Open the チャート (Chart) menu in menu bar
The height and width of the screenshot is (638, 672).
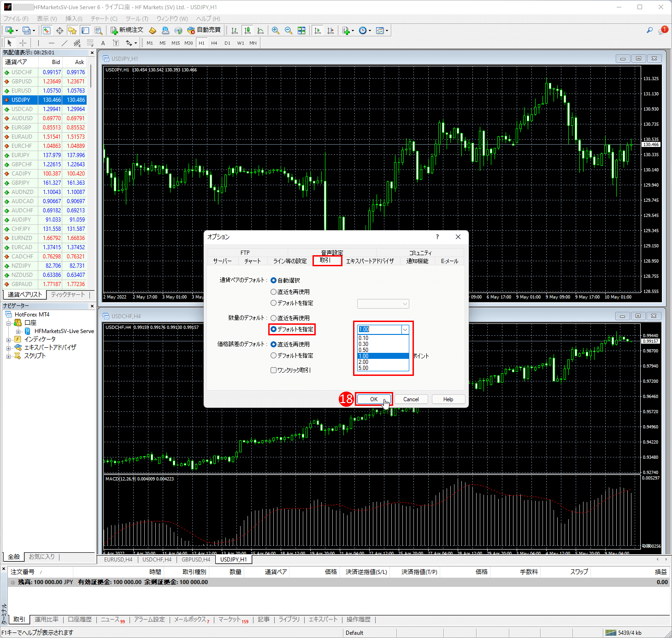(x=104, y=18)
